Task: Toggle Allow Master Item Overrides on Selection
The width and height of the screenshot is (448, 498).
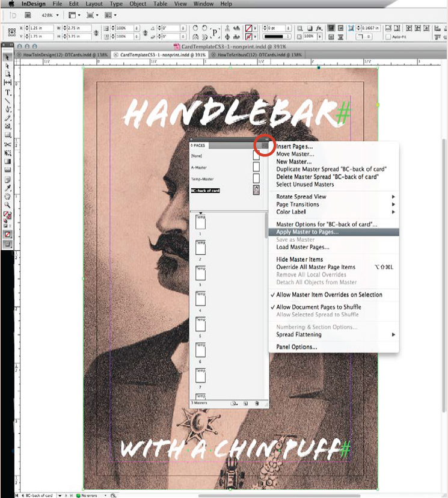Action: coord(328,295)
